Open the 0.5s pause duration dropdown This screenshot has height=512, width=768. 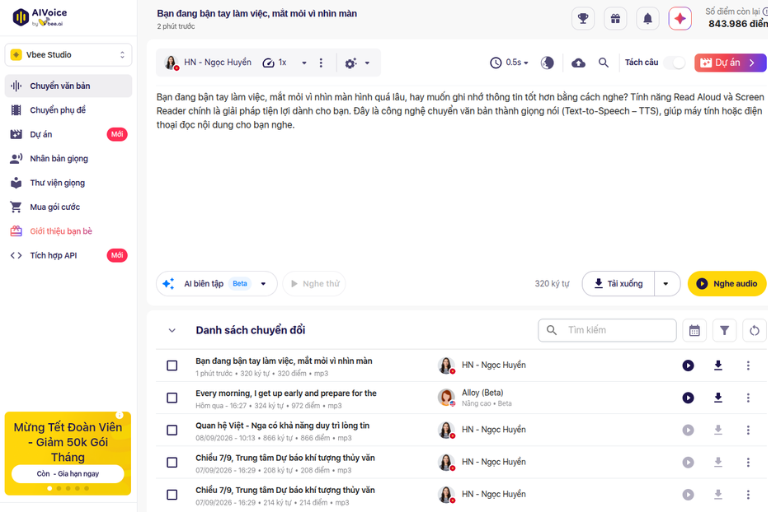[509, 63]
